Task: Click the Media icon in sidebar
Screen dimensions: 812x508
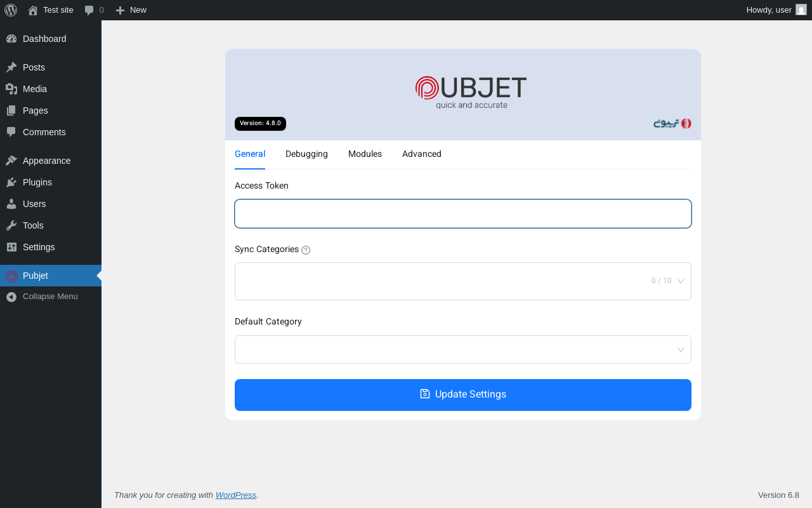Action: tap(11, 89)
